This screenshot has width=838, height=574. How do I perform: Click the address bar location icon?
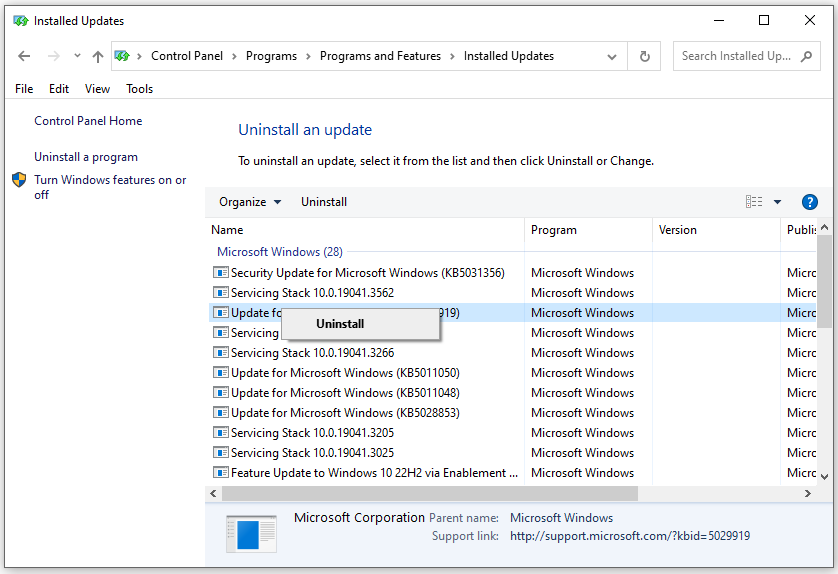pyautogui.click(x=122, y=56)
